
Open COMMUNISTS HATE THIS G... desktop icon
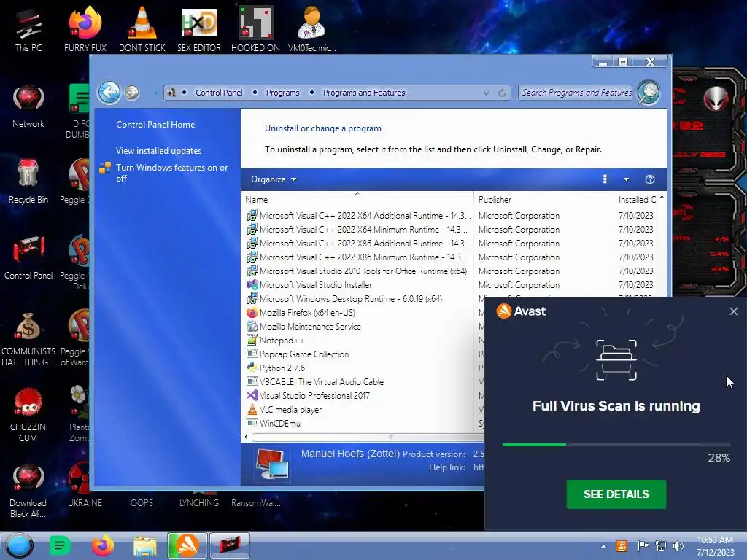pos(28,339)
